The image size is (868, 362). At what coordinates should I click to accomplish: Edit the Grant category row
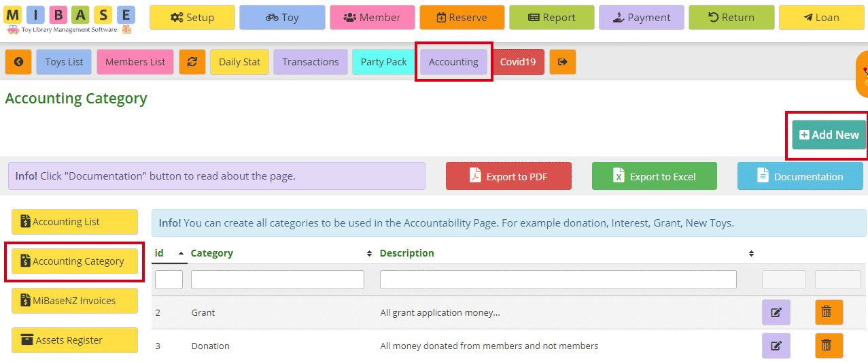776,312
